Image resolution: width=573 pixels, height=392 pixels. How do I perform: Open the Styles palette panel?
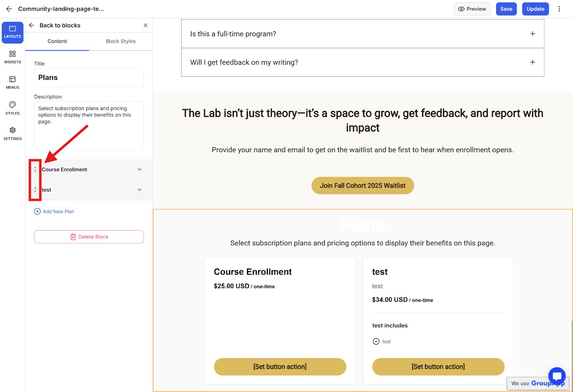(13, 108)
